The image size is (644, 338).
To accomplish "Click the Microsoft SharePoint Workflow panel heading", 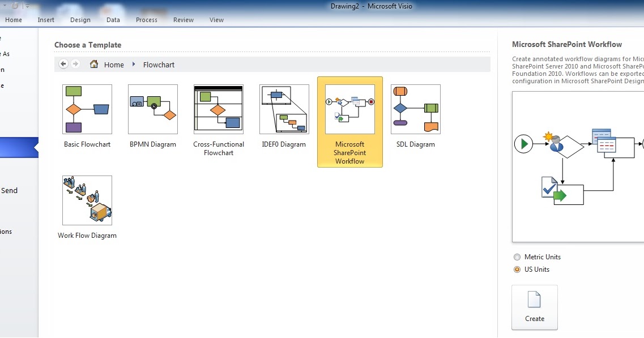I will [x=567, y=44].
